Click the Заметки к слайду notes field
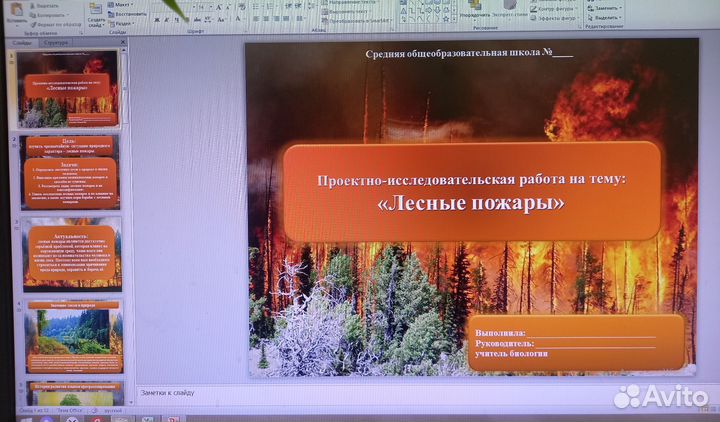720x422 pixels. pos(427,394)
